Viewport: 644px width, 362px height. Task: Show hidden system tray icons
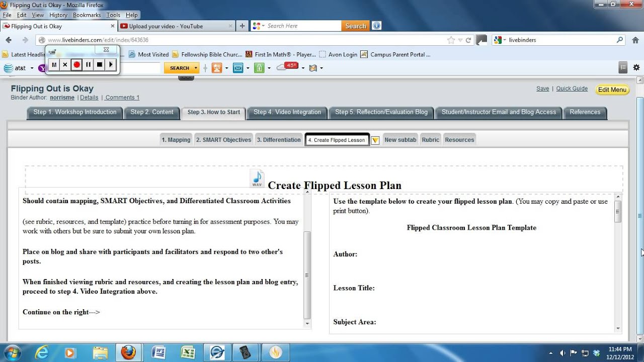tap(551, 353)
